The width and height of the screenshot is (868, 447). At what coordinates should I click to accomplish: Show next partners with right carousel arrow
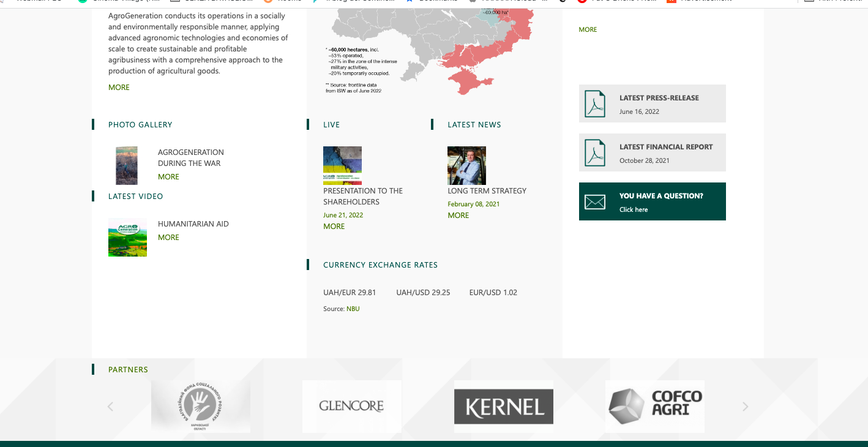pyautogui.click(x=745, y=407)
